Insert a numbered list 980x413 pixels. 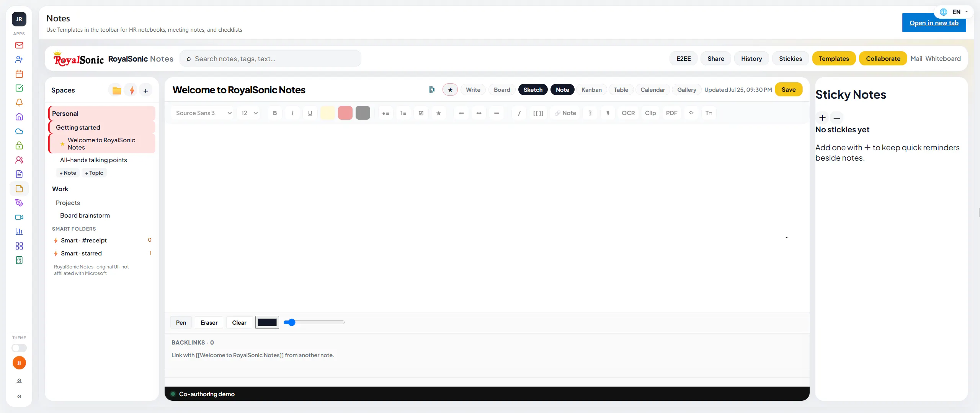coord(403,113)
